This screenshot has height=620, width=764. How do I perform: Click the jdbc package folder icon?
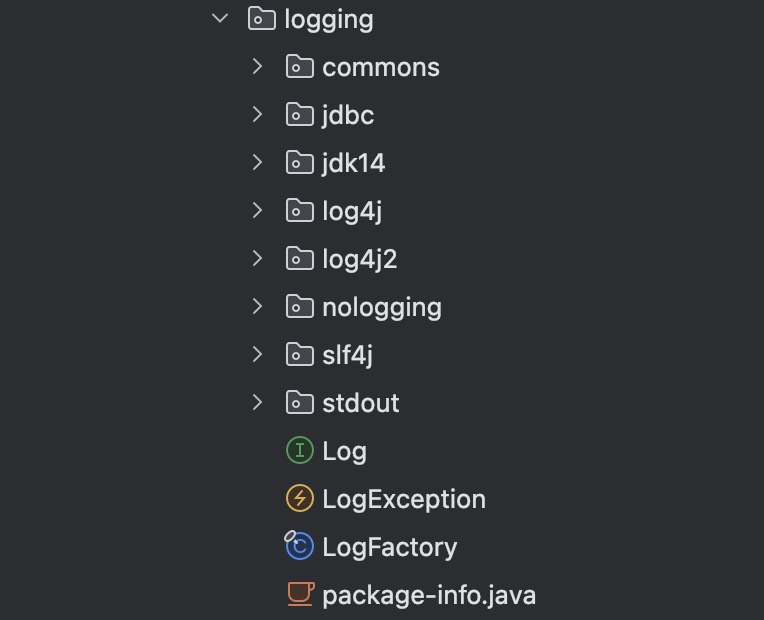click(300, 115)
